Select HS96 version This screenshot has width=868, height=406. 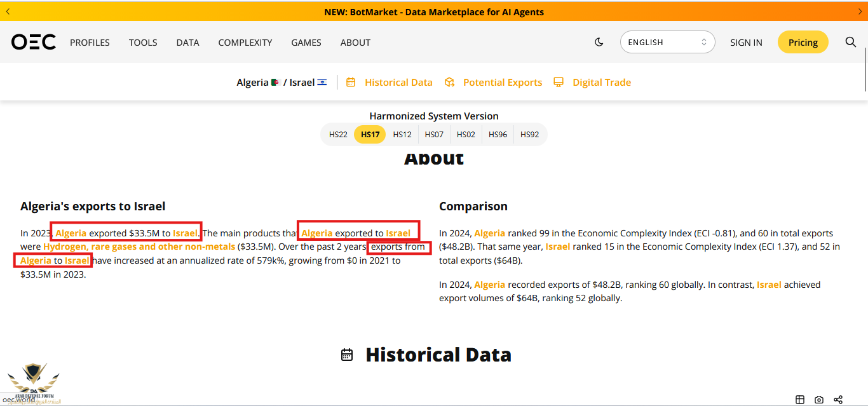point(498,134)
